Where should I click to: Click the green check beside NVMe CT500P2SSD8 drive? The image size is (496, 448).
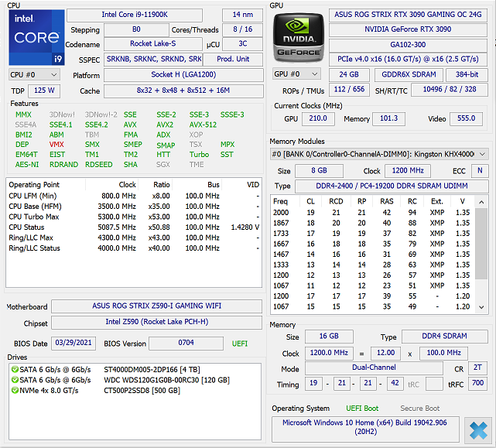pos(15,391)
